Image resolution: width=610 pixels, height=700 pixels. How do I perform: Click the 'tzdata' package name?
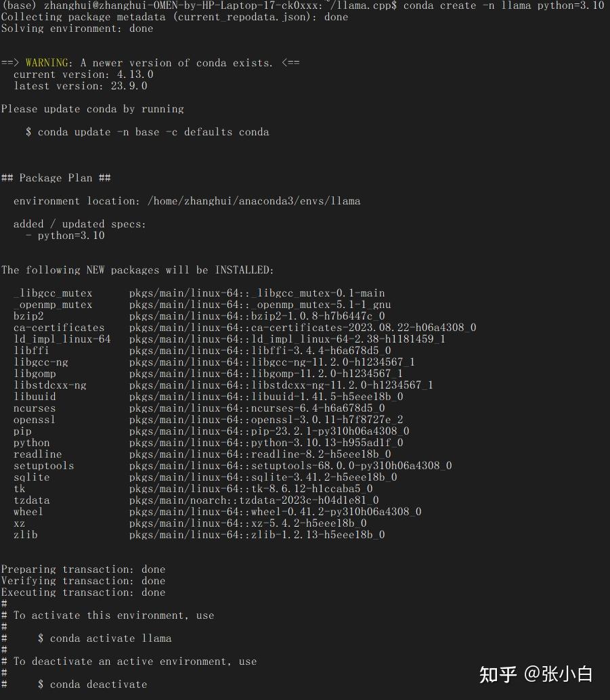click(x=32, y=500)
